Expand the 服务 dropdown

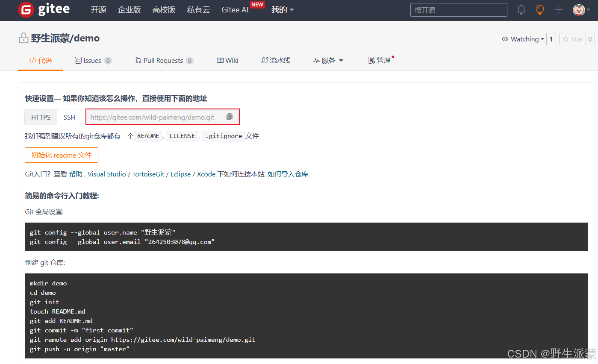(x=328, y=61)
